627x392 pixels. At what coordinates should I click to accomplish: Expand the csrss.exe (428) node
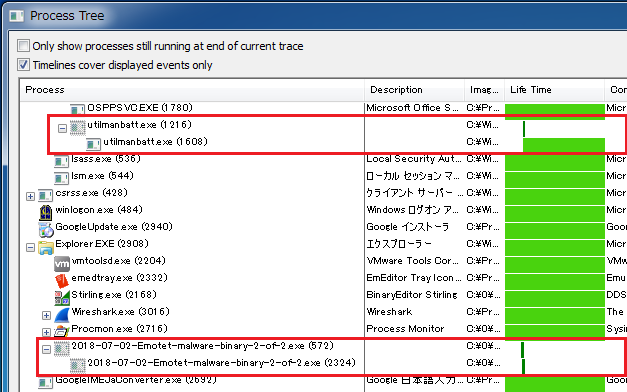[30, 196]
